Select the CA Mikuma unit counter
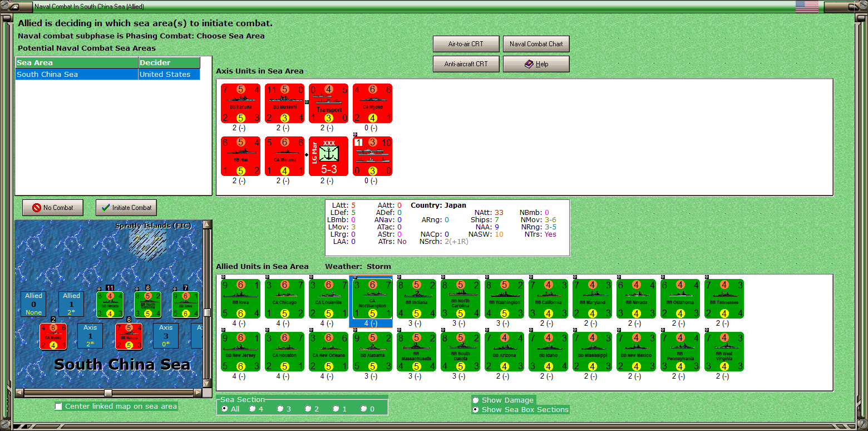The image size is (868, 431). [x=285, y=156]
